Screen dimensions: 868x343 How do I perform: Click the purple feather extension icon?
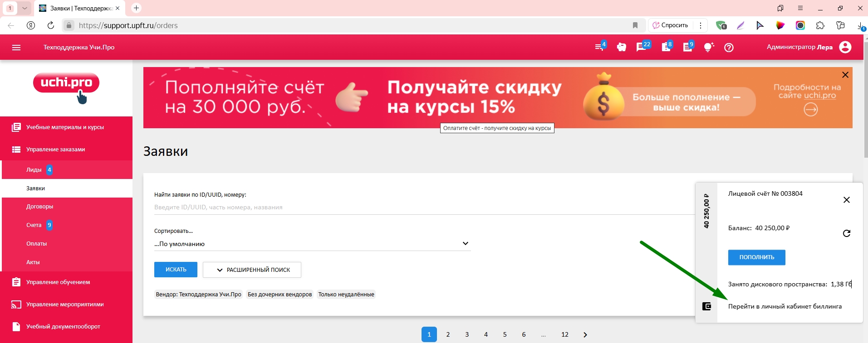click(740, 25)
